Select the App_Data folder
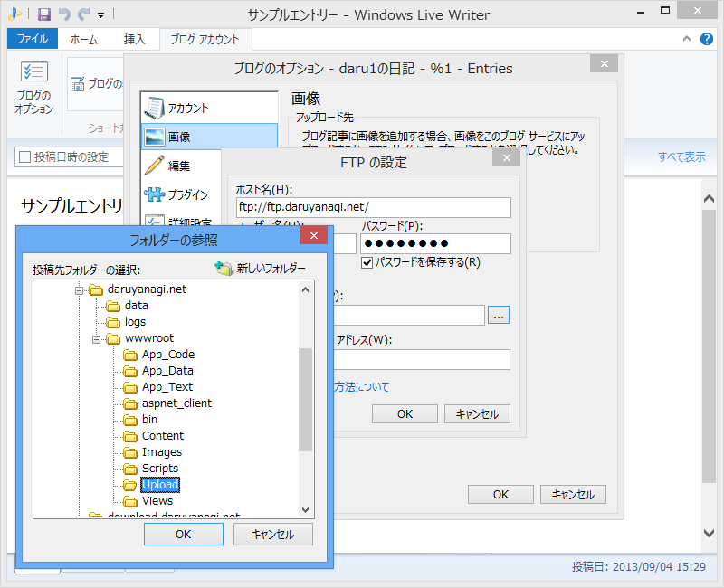This screenshot has height=588, width=724. 167,371
